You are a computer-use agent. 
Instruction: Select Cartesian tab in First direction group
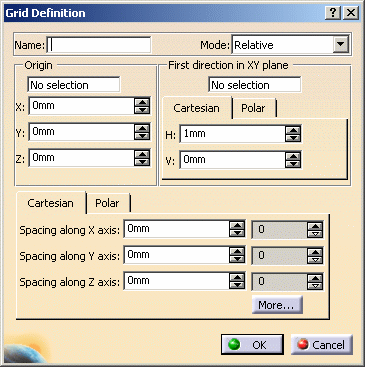point(196,108)
